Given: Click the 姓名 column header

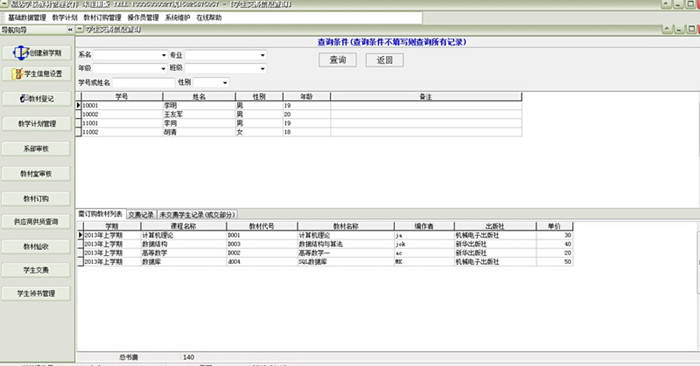Looking at the screenshot, I should click(199, 96).
